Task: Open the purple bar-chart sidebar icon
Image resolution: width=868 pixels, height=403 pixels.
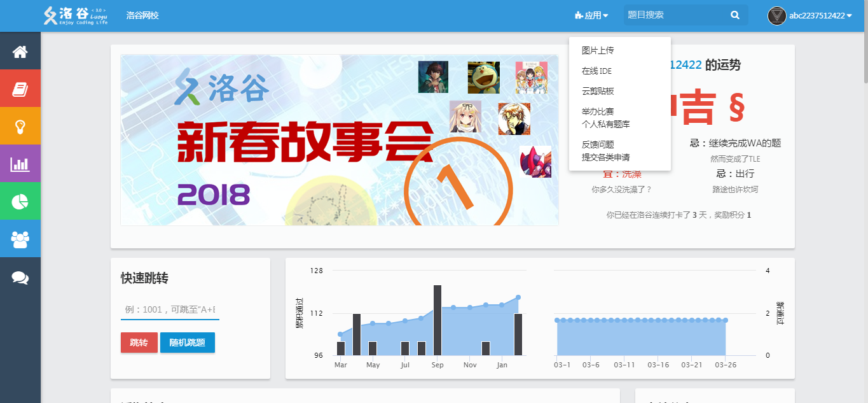Action: click(x=20, y=164)
